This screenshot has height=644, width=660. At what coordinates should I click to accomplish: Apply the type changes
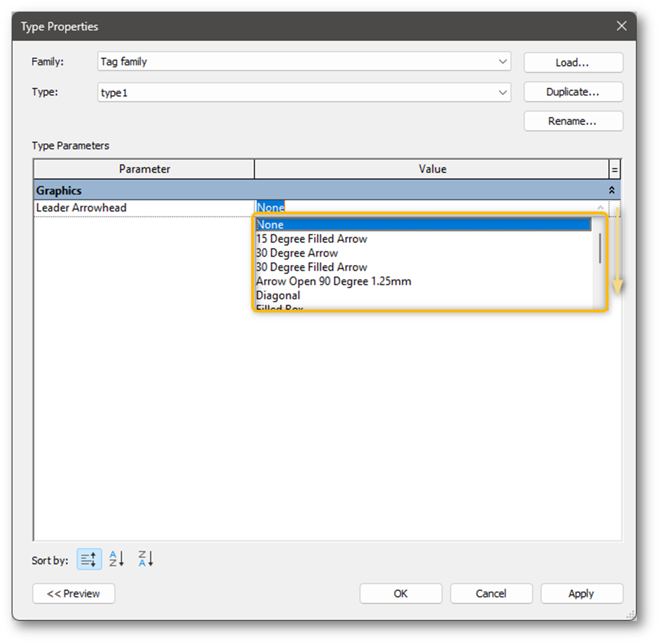[582, 593]
